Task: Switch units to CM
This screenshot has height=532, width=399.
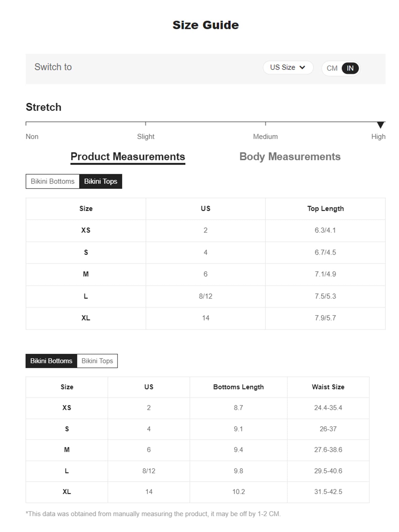Action: click(x=332, y=68)
